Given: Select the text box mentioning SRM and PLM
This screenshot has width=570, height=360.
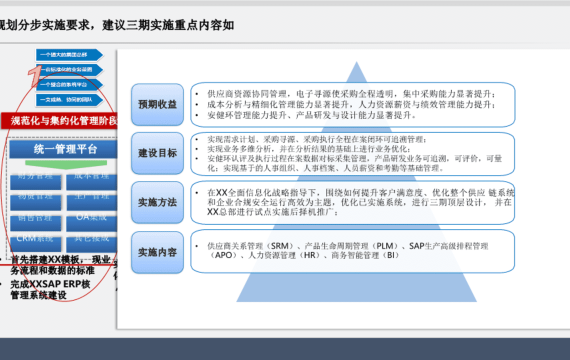Looking at the screenshot, I should click(353, 251).
